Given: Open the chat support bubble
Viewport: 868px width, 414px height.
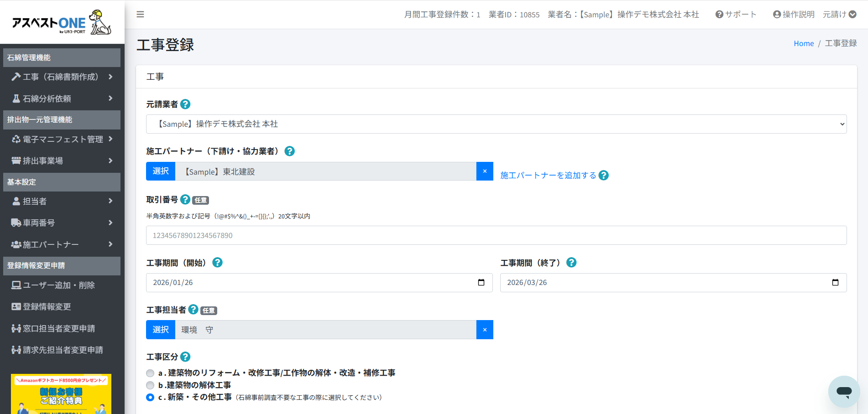Looking at the screenshot, I should pyautogui.click(x=844, y=391).
